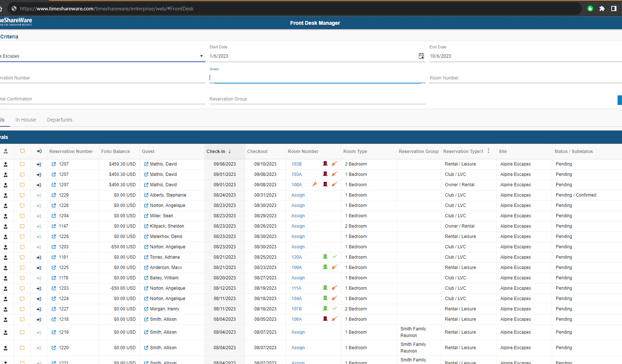Switch to the Departures tab
The image size is (622, 364).
point(60,120)
